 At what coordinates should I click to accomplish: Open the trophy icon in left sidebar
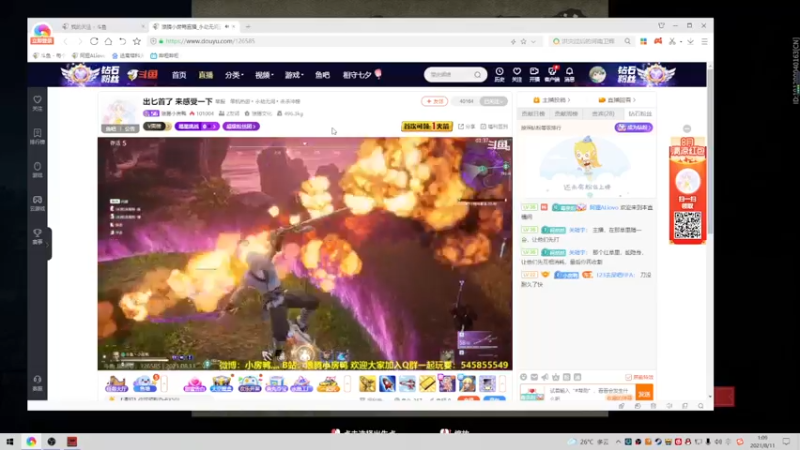click(37, 237)
